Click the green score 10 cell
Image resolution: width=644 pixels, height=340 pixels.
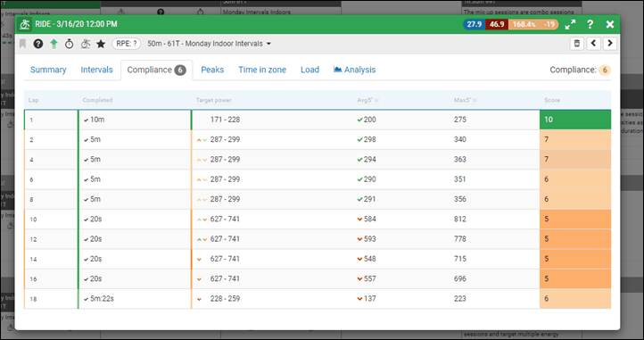pos(575,120)
